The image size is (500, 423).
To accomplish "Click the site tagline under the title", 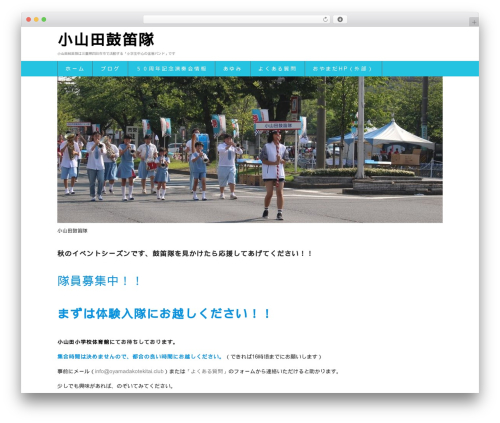I will coord(116,53).
